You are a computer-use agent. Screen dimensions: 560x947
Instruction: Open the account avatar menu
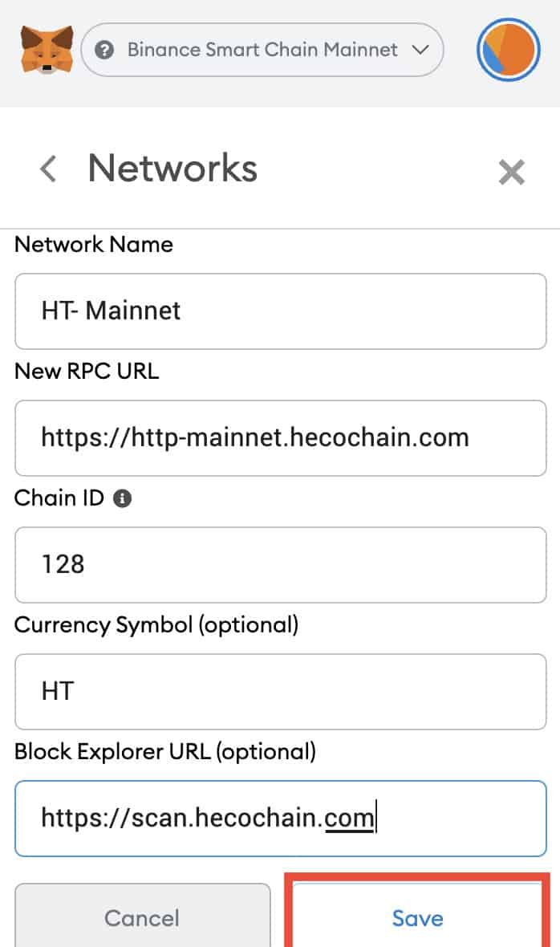(508, 50)
